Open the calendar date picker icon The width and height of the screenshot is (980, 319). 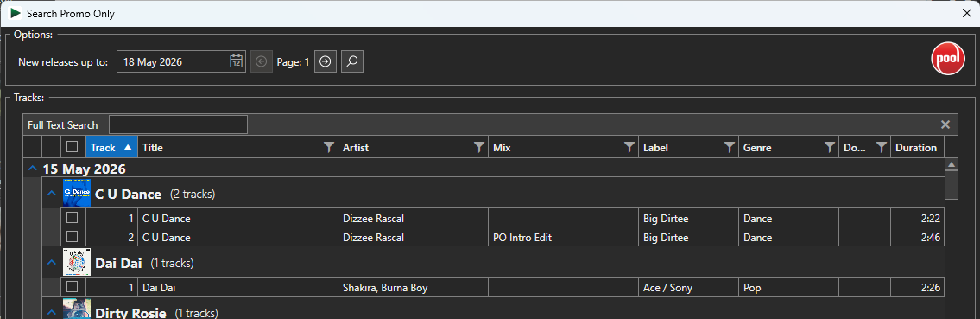[236, 61]
